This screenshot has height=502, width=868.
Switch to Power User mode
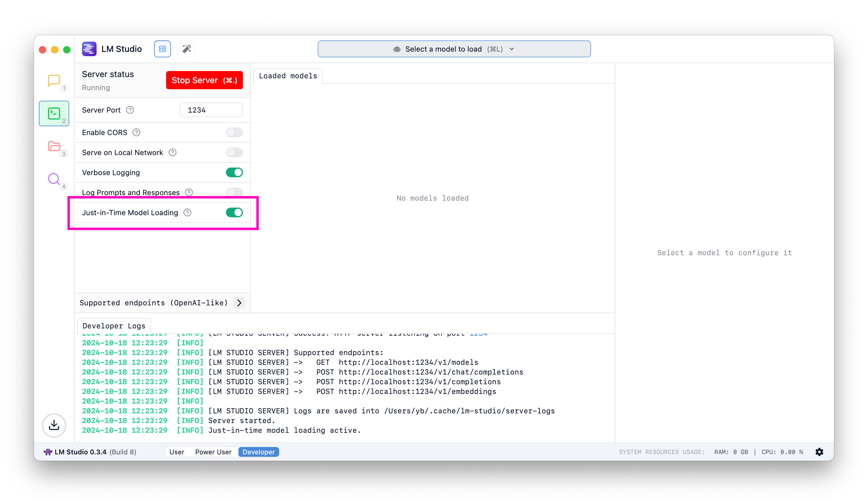tap(213, 452)
